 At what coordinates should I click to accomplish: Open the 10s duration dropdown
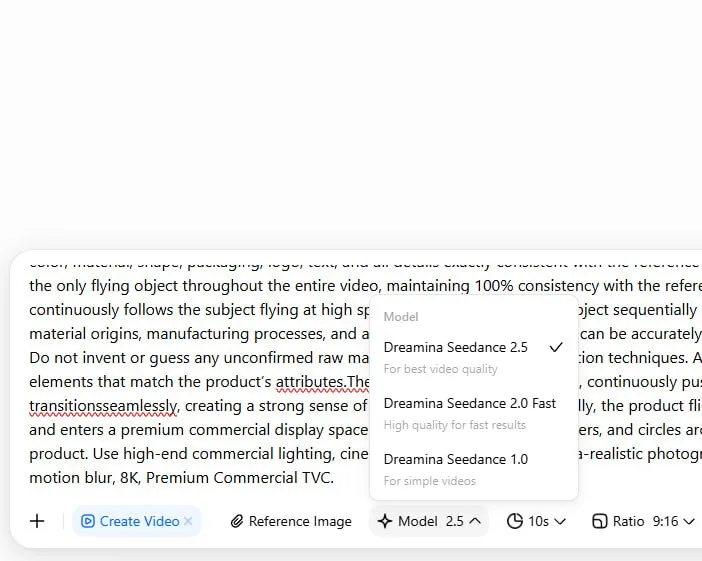[x=536, y=521]
